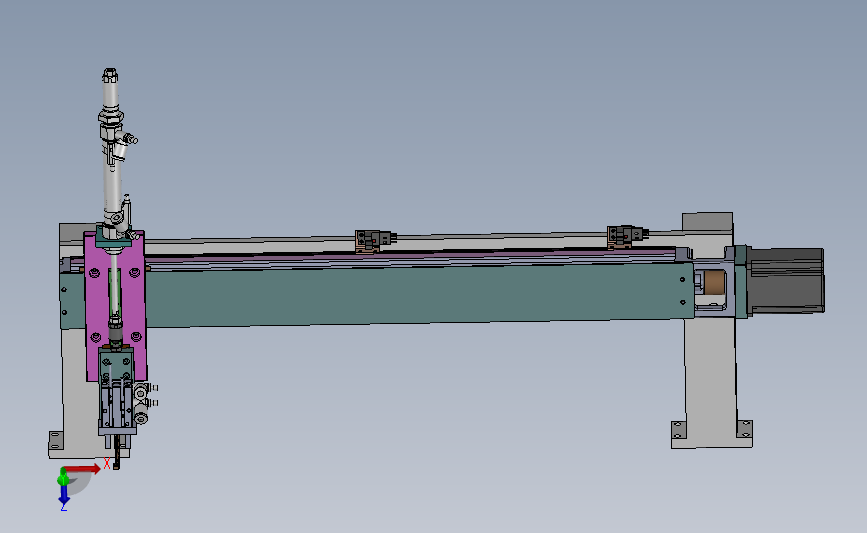Select the brown shaft coupling near the motor
This screenshot has width=867, height=533.
(714, 282)
